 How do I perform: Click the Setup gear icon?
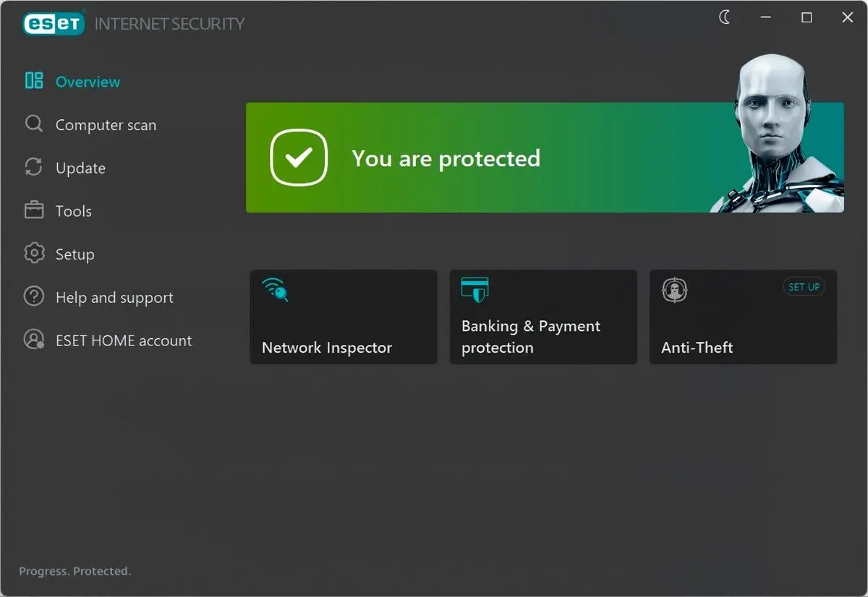click(34, 254)
